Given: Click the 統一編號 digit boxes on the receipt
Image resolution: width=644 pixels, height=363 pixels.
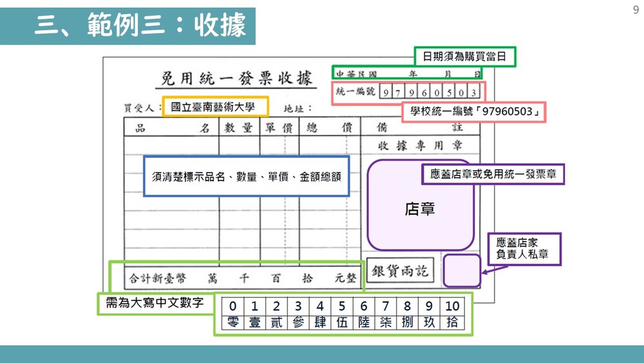Looking at the screenshot, I should (x=429, y=92).
